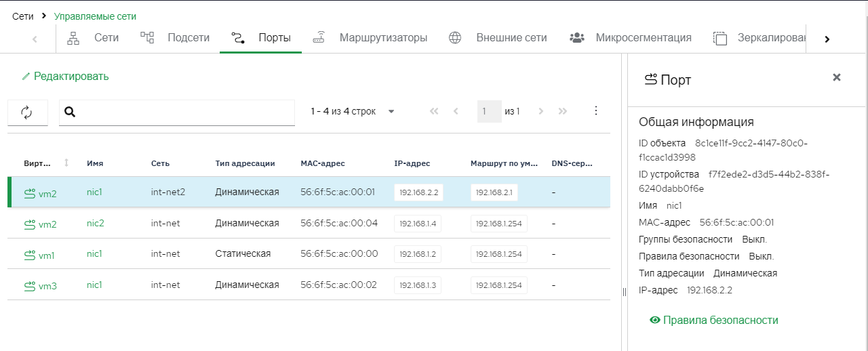The width and height of the screenshot is (868, 351).
Task: Click the IP address 192.168.1.4 chip
Action: click(x=418, y=224)
